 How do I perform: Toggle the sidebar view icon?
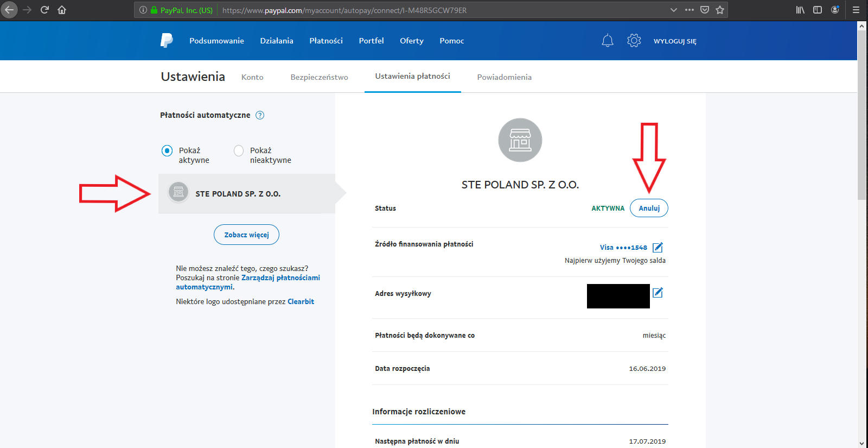(x=818, y=10)
